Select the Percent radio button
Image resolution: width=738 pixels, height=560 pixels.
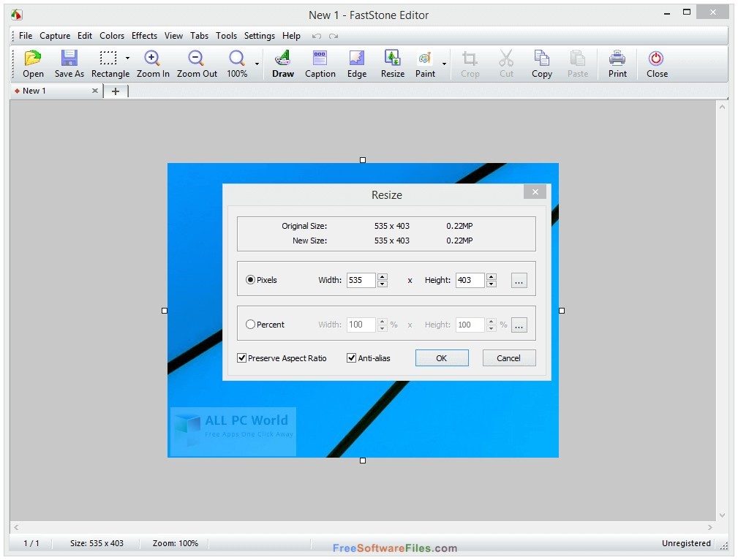point(250,325)
